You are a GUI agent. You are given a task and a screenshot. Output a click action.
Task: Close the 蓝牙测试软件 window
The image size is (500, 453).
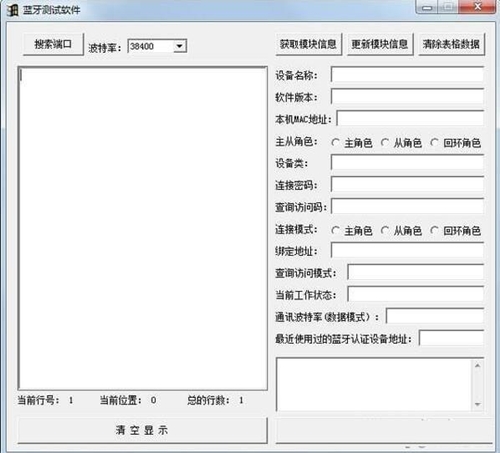pyautogui.click(x=478, y=7)
